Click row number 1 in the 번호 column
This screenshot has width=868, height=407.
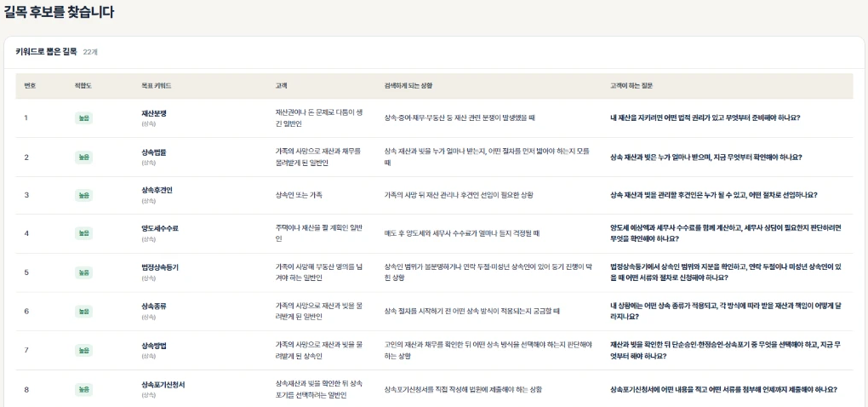[26, 118]
